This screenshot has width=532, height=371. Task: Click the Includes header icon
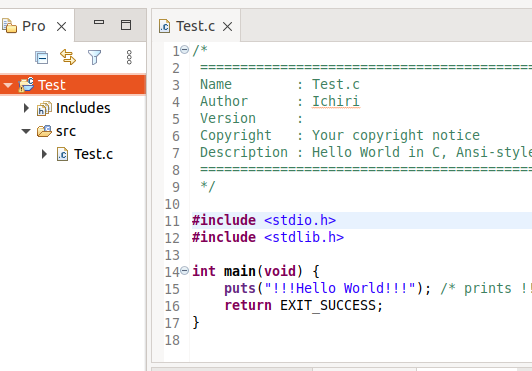tap(44, 108)
